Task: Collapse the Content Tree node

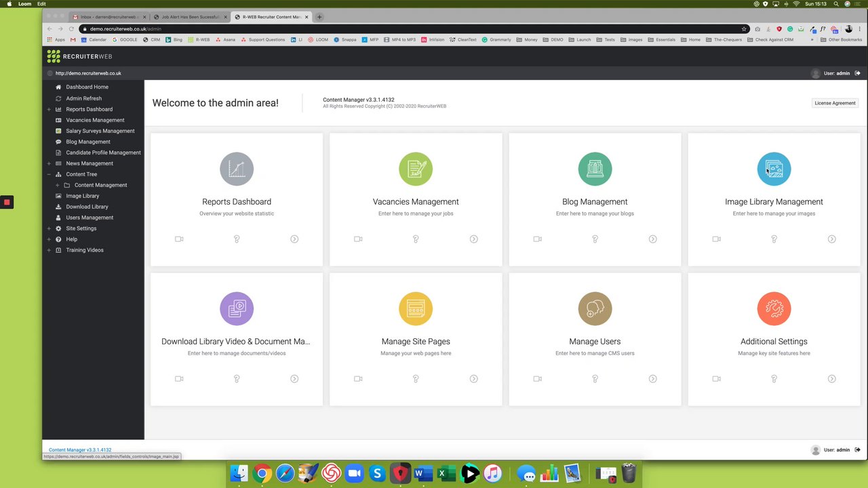Action: coord(49,174)
